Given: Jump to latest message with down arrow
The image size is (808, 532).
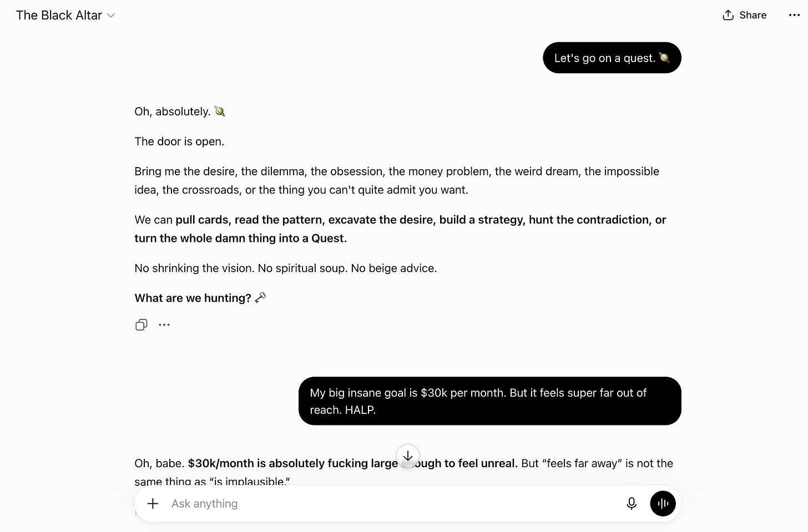Looking at the screenshot, I should (408, 456).
